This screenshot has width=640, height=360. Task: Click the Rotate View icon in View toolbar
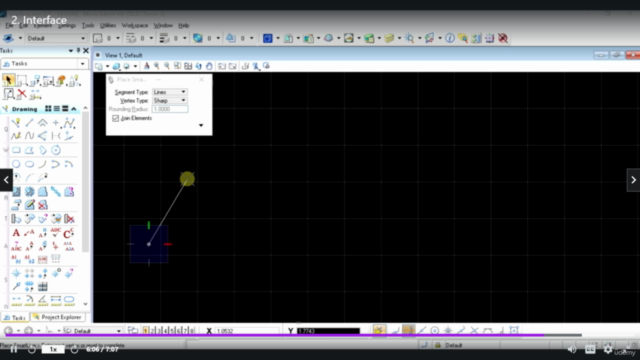198,66
